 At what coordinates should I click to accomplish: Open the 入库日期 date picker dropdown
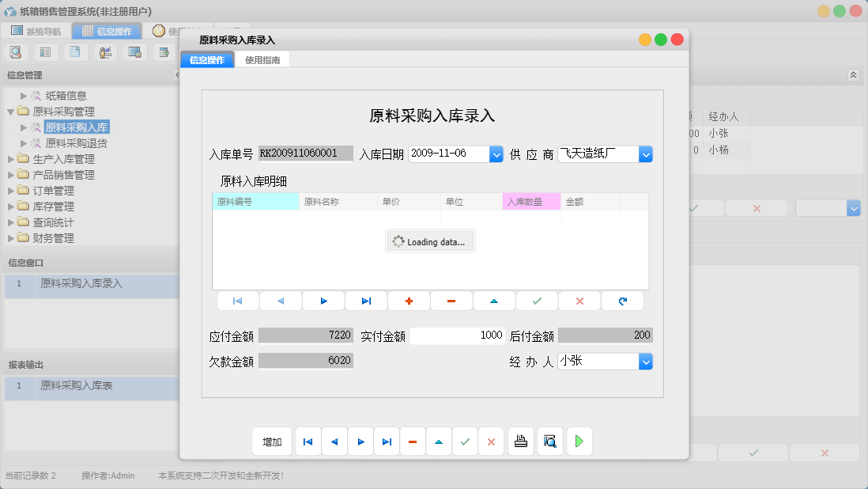pos(496,154)
